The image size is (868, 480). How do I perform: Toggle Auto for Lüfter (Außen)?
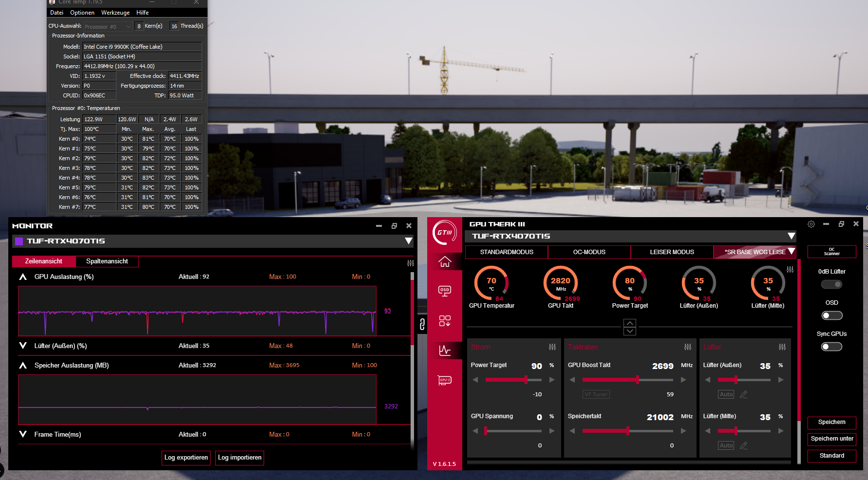tap(726, 394)
